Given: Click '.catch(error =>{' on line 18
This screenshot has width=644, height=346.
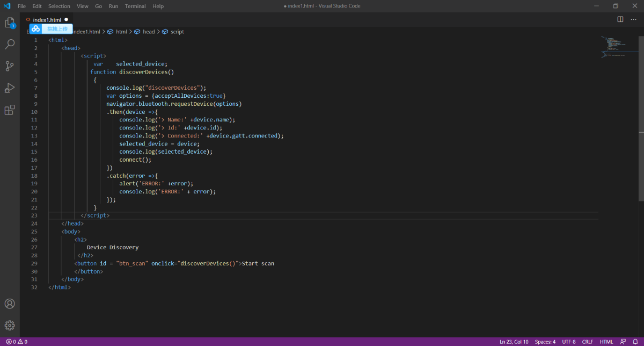Looking at the screenshot, I should tap(132, 176).
